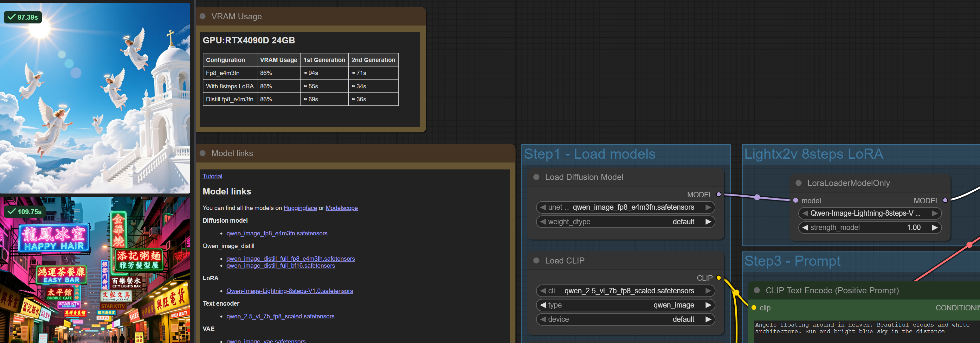This screenshot has width=980, height=343.
Task: Open the Tutorial link
Action: coord(212,176)
